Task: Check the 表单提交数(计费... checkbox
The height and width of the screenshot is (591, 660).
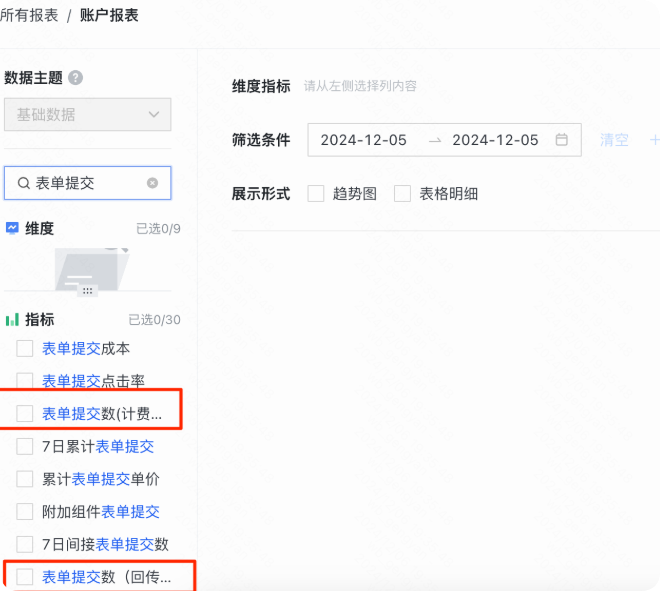Action: [25, 413]
